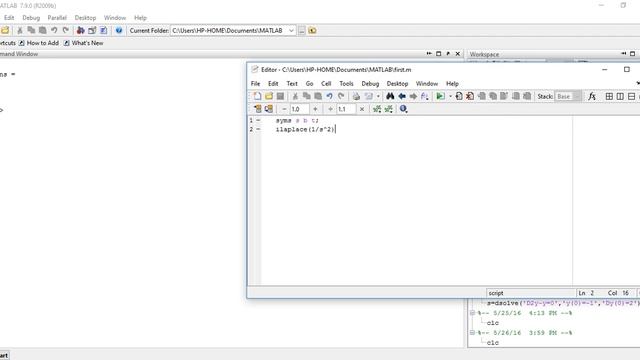
Task: Insert a function using the fx icon
Action: tap(592, 96)
